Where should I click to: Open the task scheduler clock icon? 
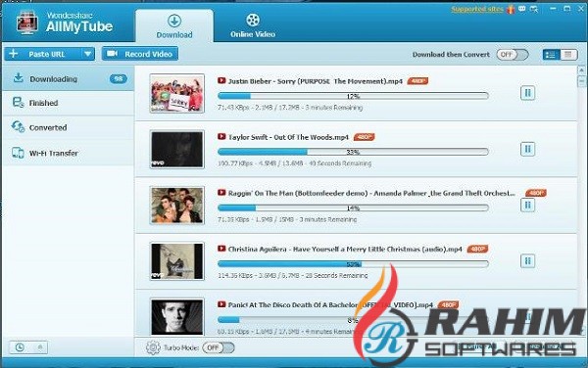coord(20,347)
